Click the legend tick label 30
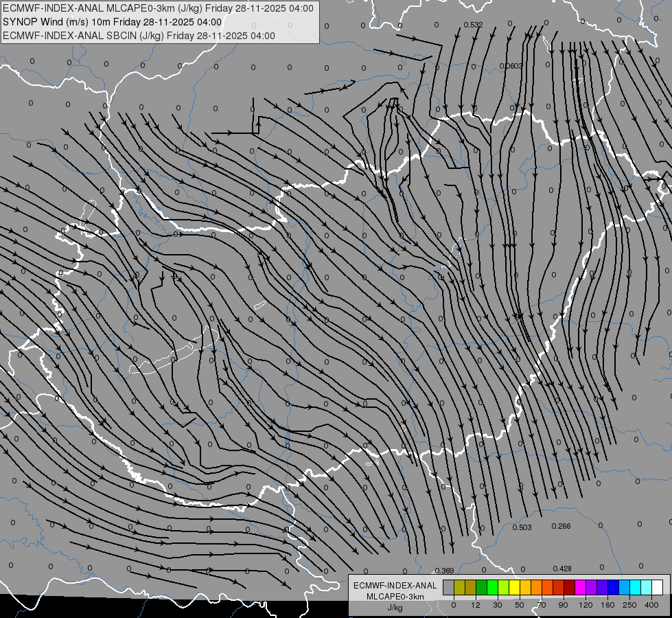672x618 pixels. 498,605
